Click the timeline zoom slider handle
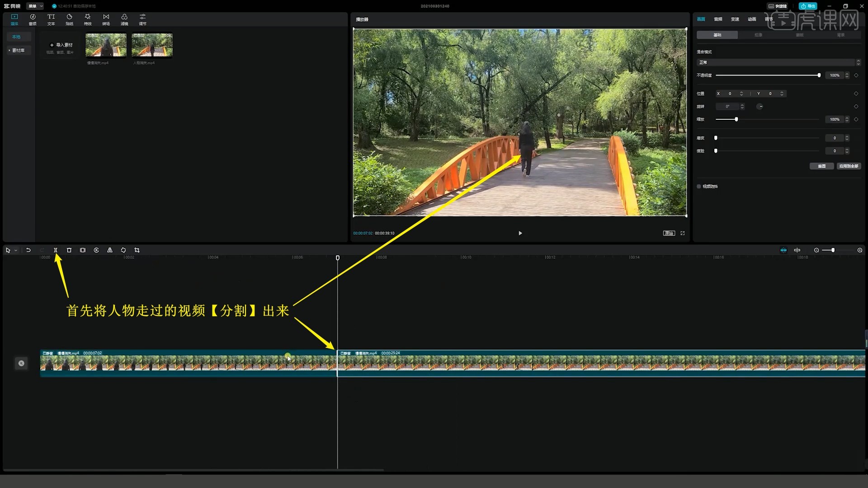 tap(833, 250)
